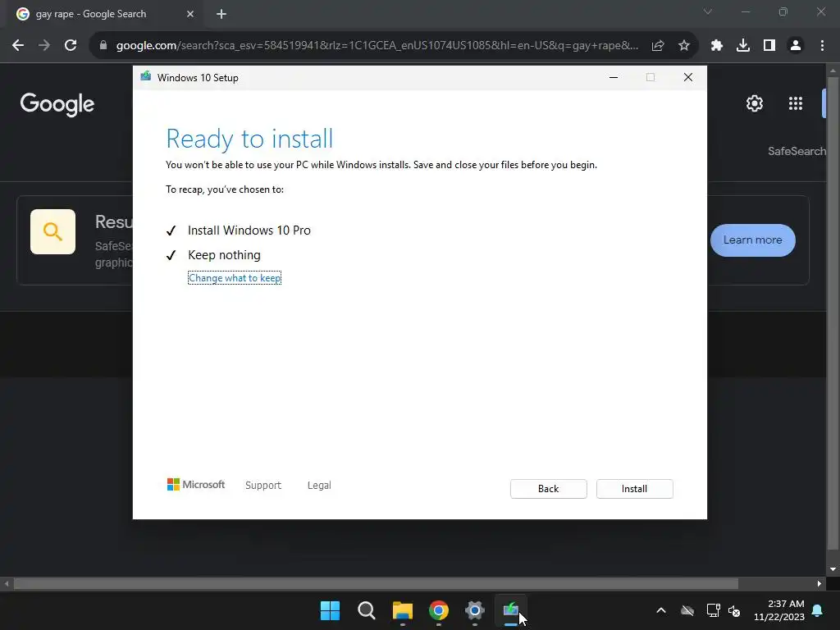Share this page via address bar icon
Image resolution: width=840 pixels, height=630 pixels.
tap(658, 46)
